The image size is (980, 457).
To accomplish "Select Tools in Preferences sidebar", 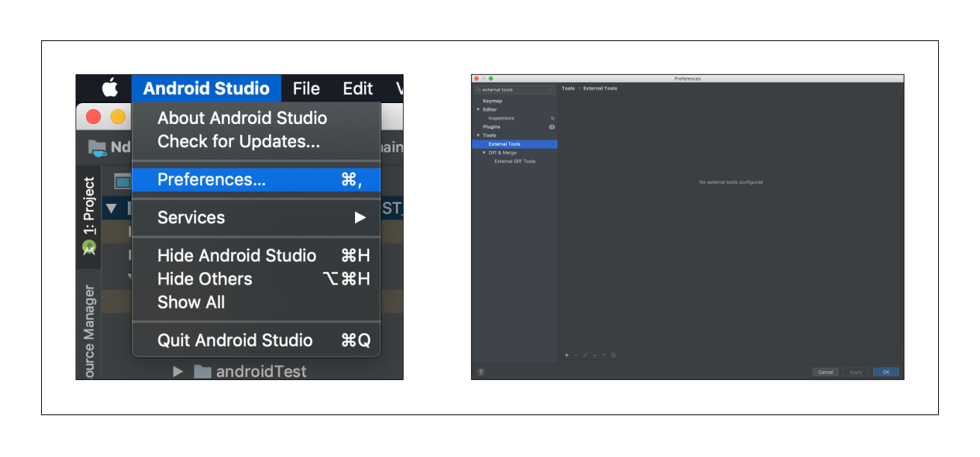I will point(489,135).
